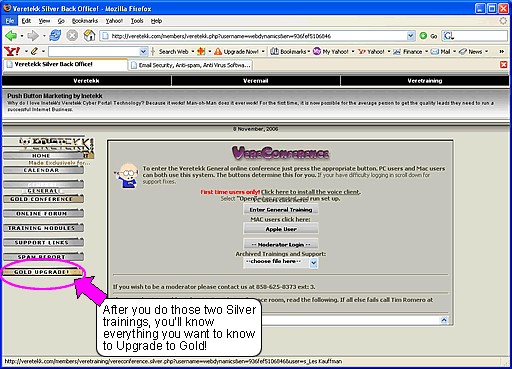
Task: Click the Yahoo toolbar pencil icon
Action: 34,51
